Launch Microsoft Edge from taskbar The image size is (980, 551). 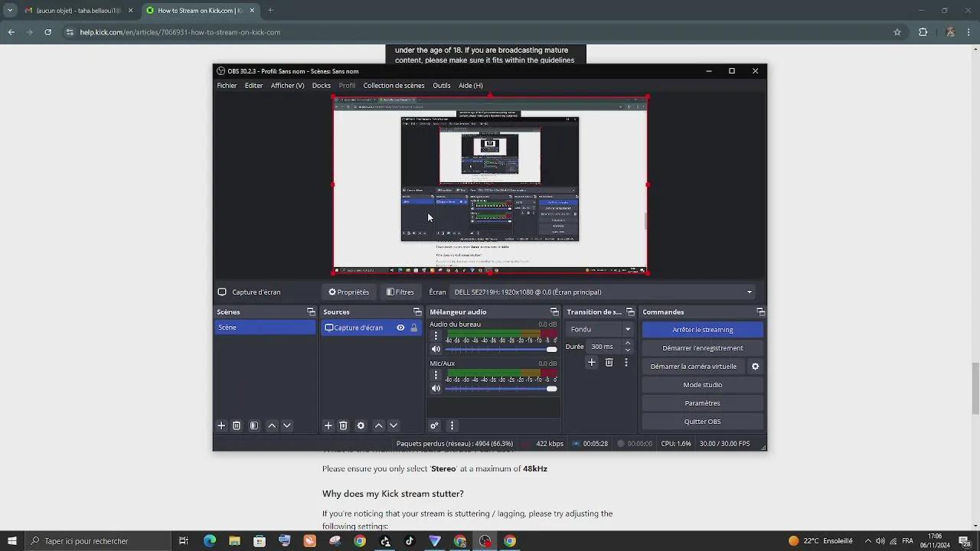(x=209, y=541)
